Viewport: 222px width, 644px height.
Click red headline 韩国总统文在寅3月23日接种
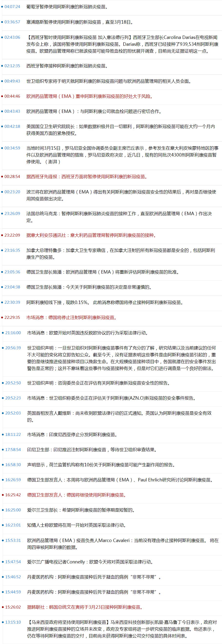[x=85, y=607]
